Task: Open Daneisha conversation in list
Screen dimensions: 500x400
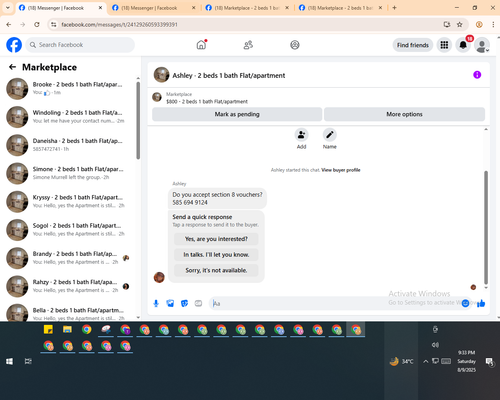Action: pyautogui.click(x=68, y=145)
